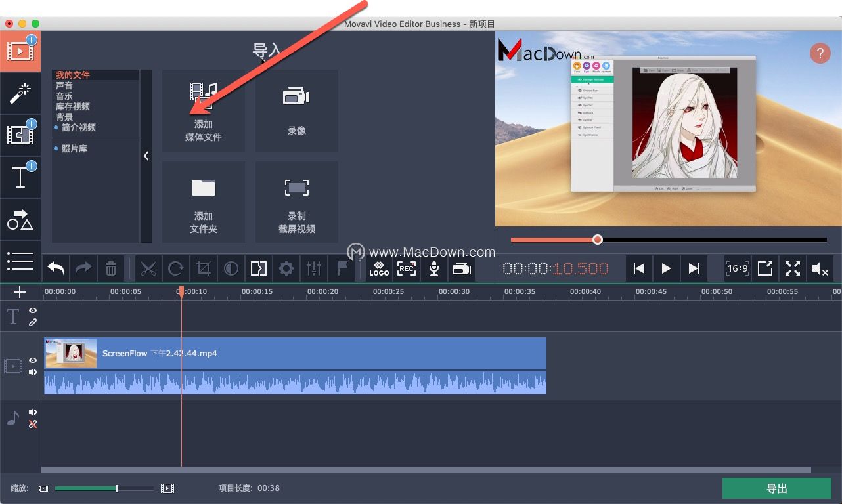Skip to next frame
This screenshot has width=842, height=504.
pos(694,268)
